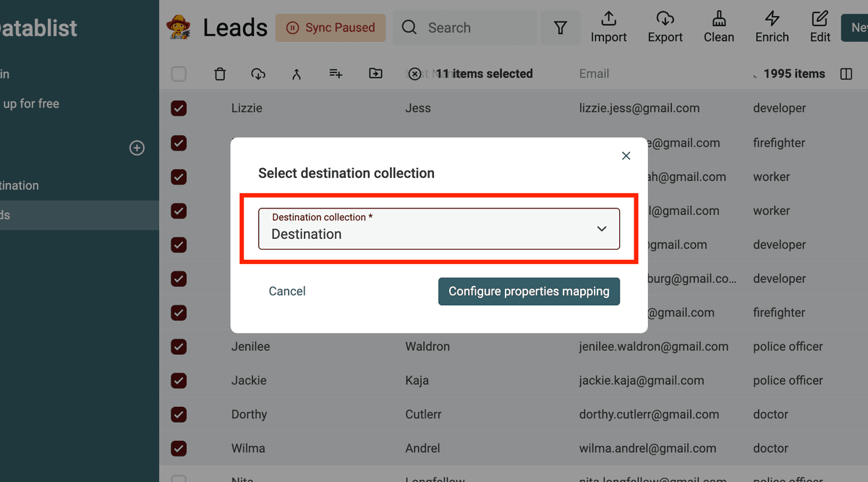Close the dialog with the X icon

[626, 156]
